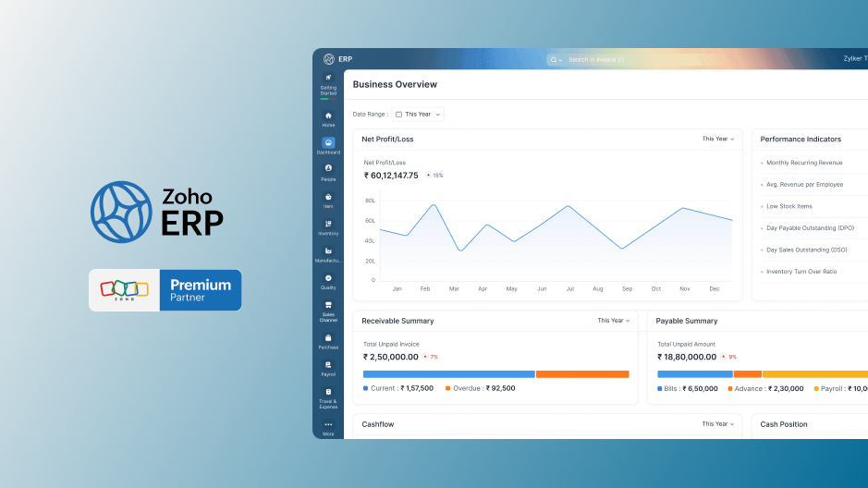868x488 pixels.
Task: Click the Zoho ERP globe logo
Action: pos(121,212)
